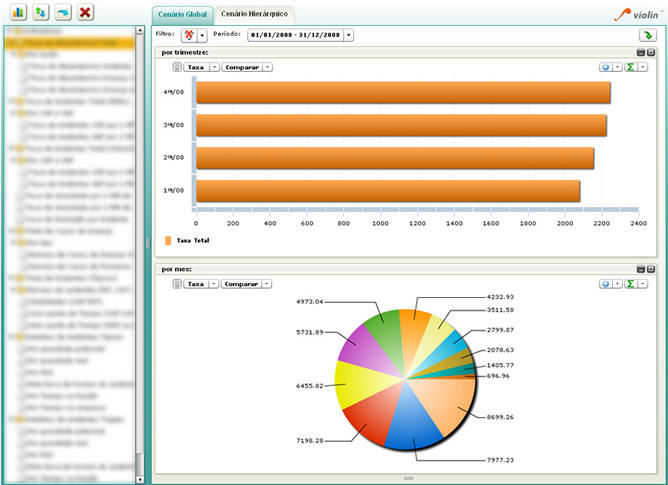This screenshot has height=485, width=668.
Task: Open the settings dropdown arrow in por mes
Action: click(x=618, y=284)
